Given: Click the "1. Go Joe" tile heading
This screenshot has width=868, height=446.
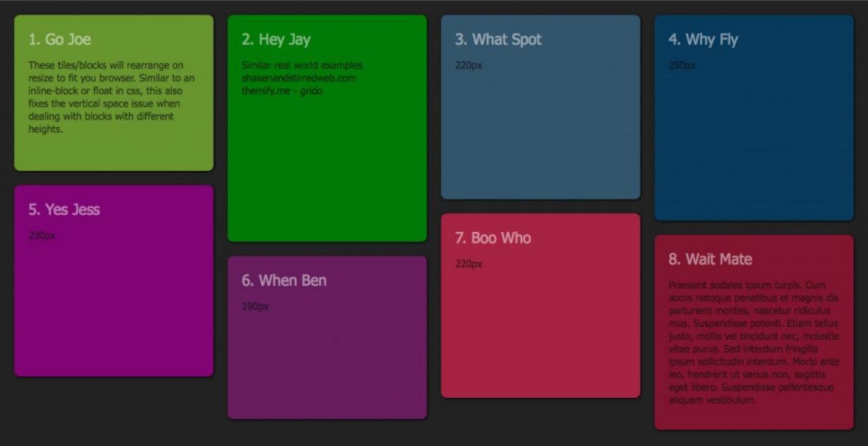Looking at the screenshot, I should pos(60,39).
